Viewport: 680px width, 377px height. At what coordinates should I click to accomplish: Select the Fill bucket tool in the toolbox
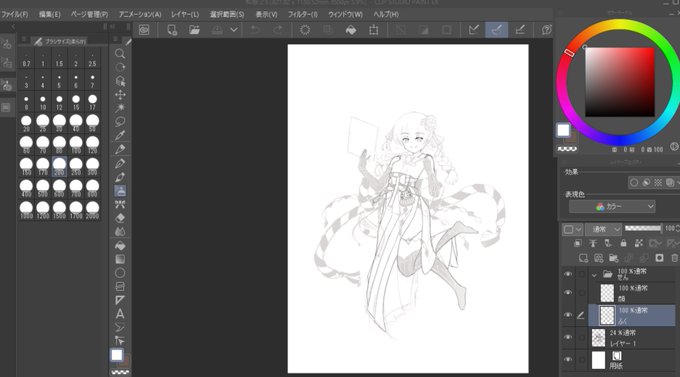(x=120, y=246)
